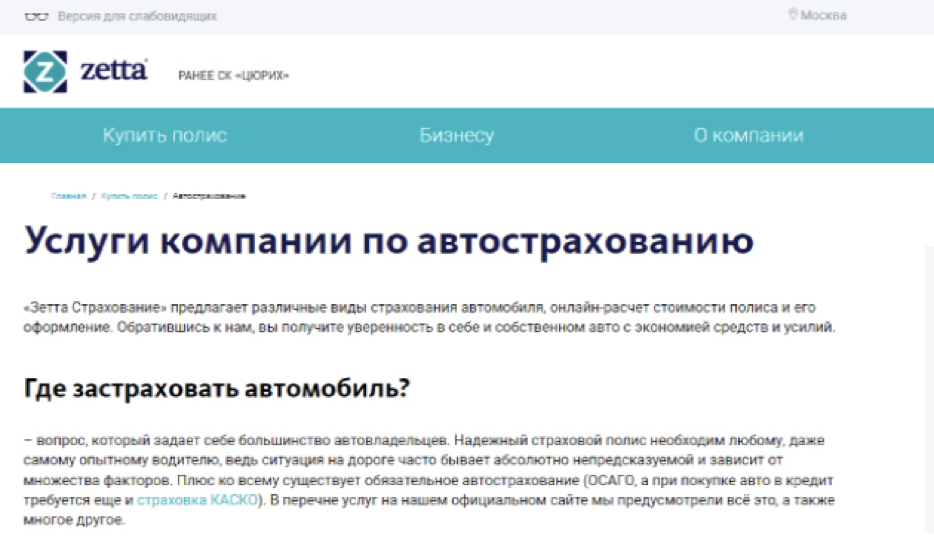Go to "Главная" via breadcrumb
934x546 pixels.
[x=69, y=196]
